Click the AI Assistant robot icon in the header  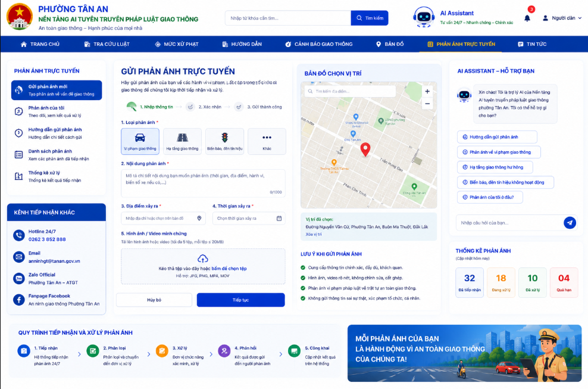click(x=424, y=17)
